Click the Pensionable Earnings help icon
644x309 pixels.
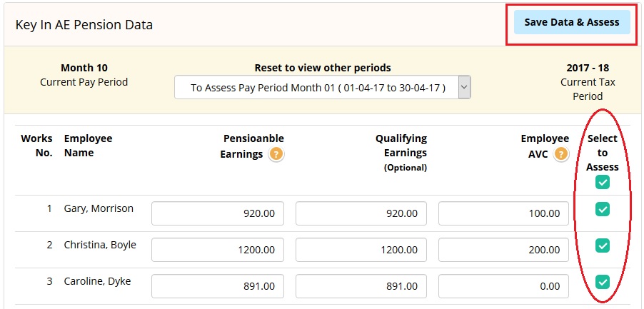276,155
